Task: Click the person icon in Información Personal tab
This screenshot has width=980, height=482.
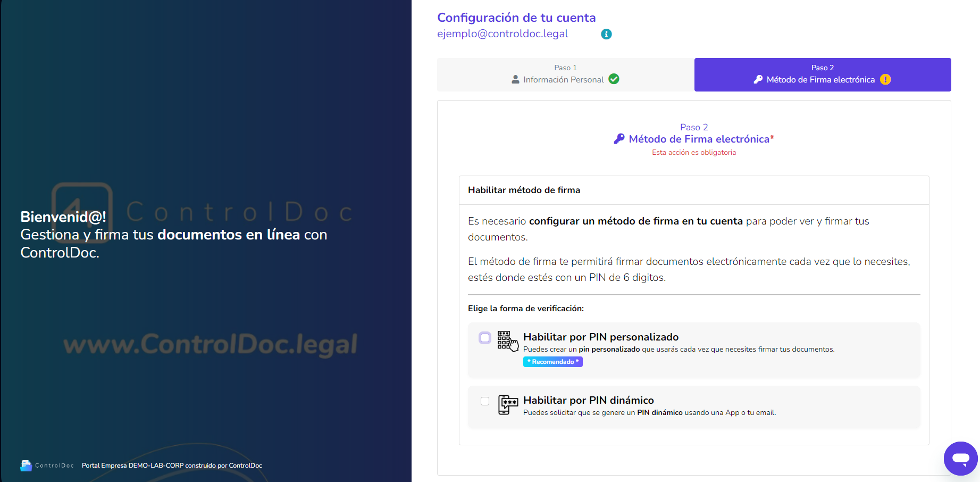Action: point(515,79)
